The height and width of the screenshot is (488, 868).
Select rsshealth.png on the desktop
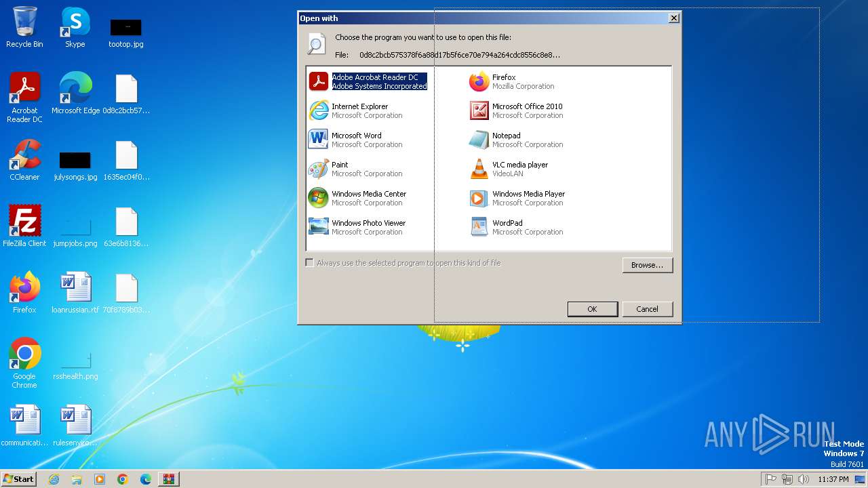75,366
